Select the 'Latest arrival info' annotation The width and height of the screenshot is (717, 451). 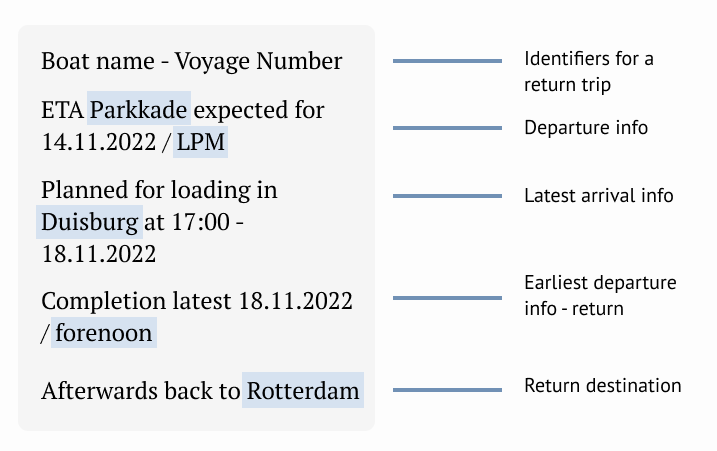click(598, 196)
